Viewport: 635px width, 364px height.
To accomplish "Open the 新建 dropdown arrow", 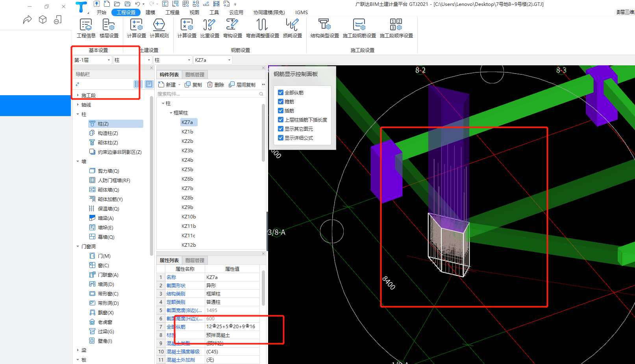I will [x=179, y=85].
